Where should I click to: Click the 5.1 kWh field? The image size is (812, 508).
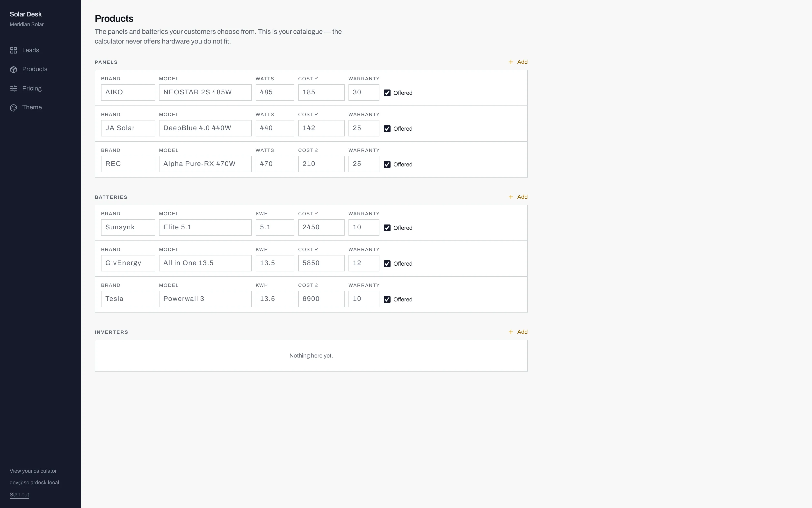tap(275, 227)
